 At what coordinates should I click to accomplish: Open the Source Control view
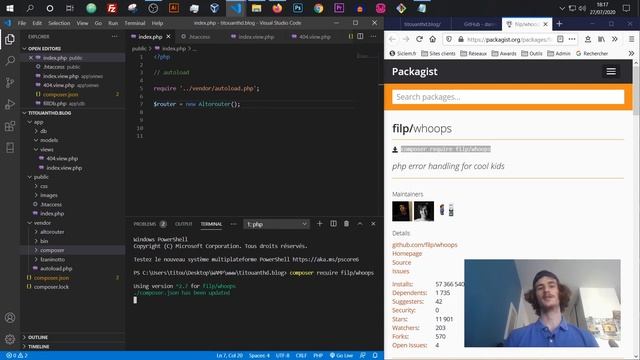click(x=10, y=82)
